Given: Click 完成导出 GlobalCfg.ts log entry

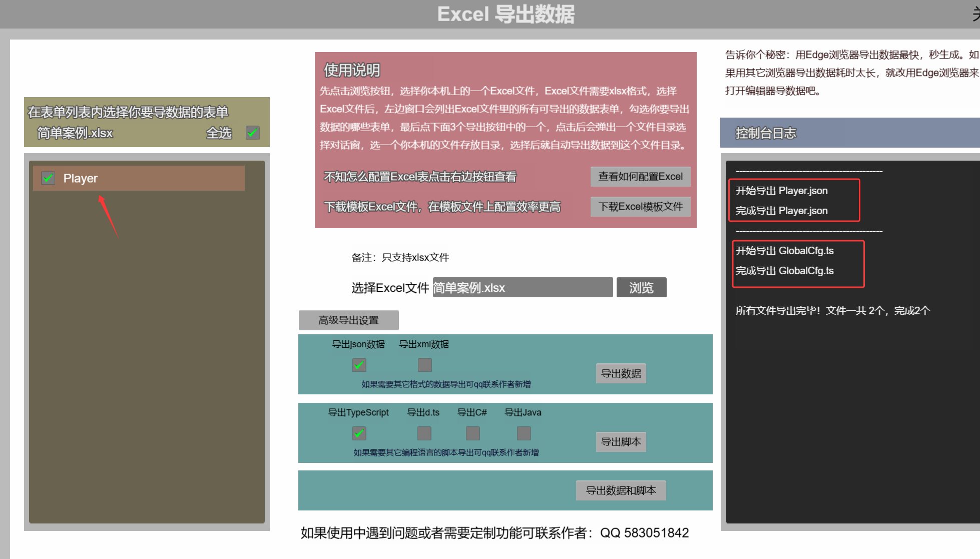Looking at the screenshot, I should coord(784,271).
